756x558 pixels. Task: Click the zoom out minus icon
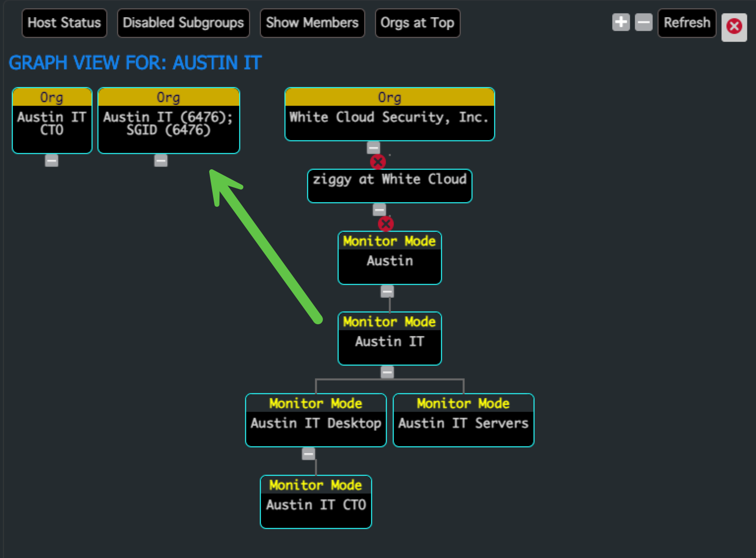point(643,22)
